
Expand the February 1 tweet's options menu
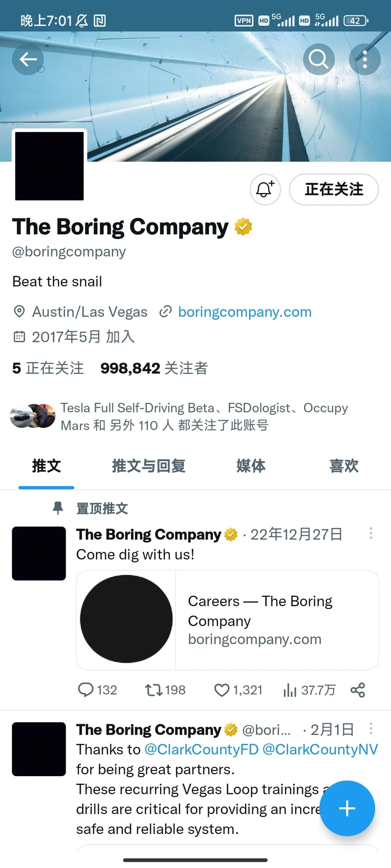coord(371,729)
